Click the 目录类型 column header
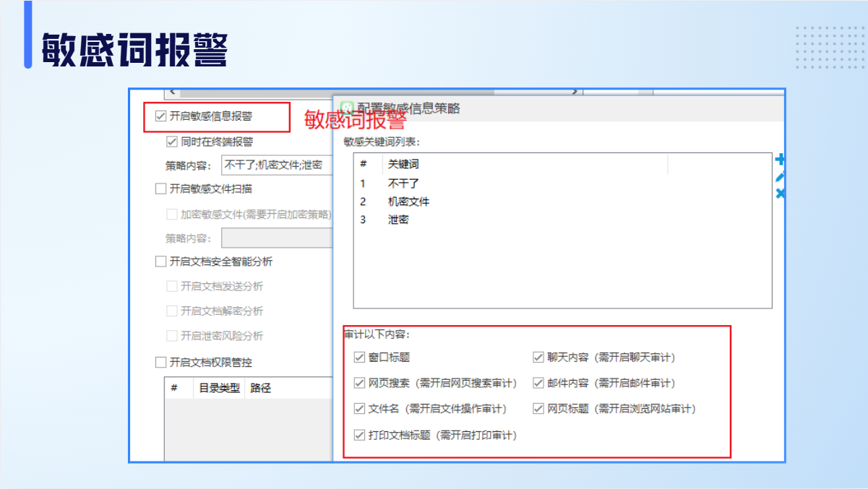 point(219,388)
